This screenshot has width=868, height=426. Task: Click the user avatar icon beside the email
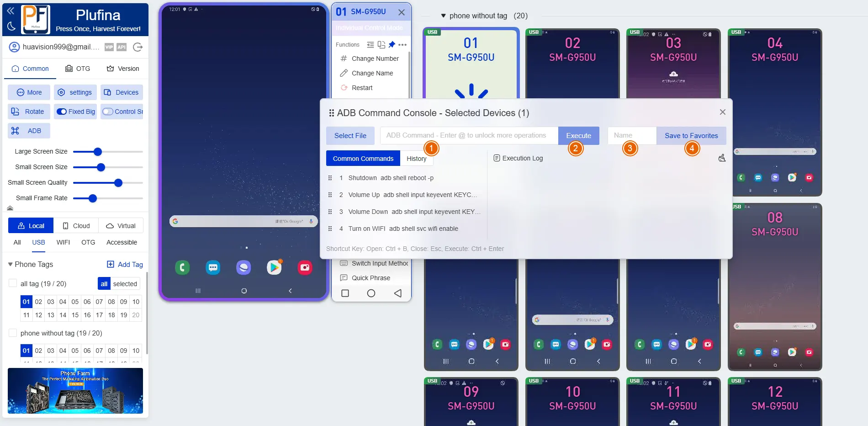coord(15,47)
